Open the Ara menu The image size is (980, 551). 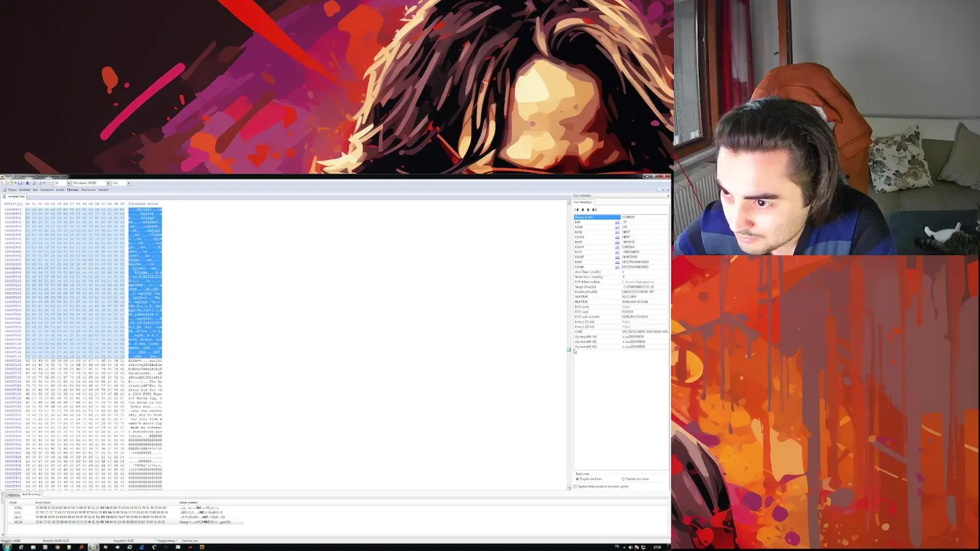(x=35, y=190)
